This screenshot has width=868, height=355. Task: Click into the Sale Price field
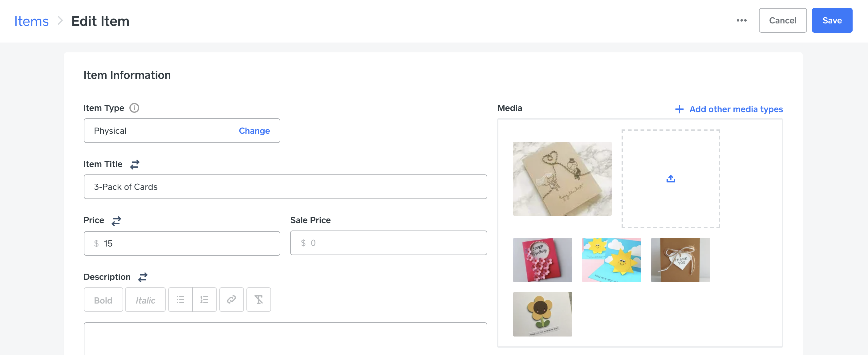[x=388, y=243]
